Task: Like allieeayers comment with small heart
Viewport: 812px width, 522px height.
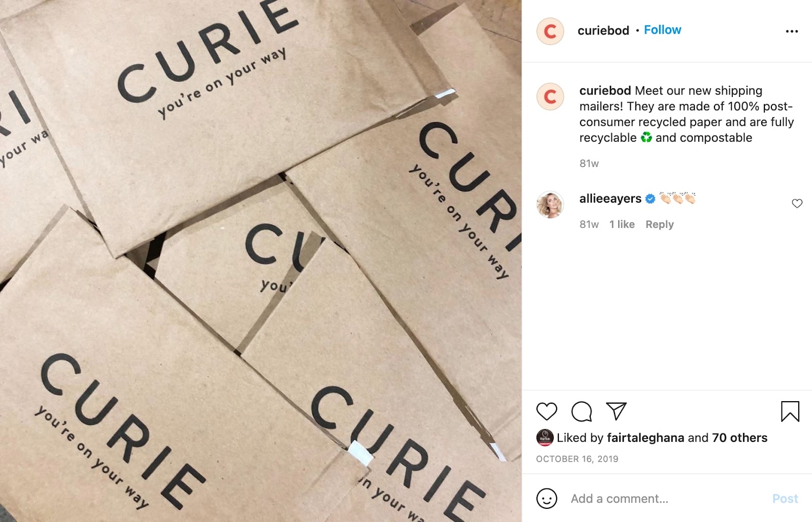Action: coord(797,204)
